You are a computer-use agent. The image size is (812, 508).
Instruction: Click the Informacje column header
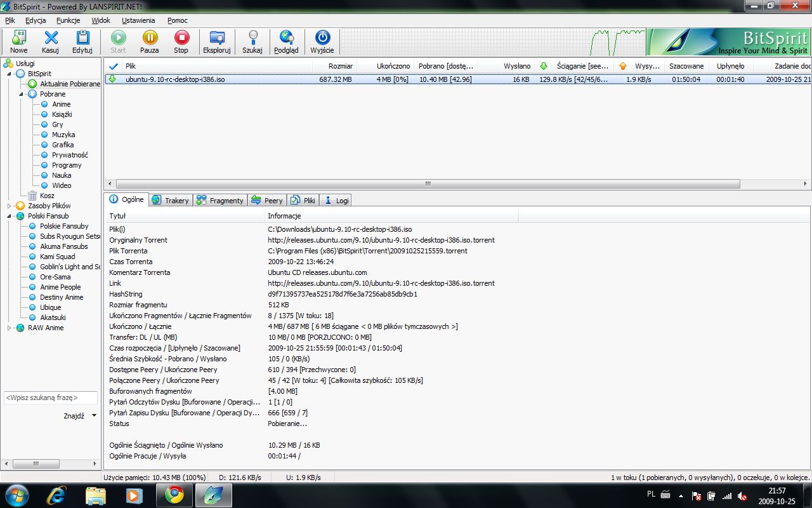coord(391,216)
